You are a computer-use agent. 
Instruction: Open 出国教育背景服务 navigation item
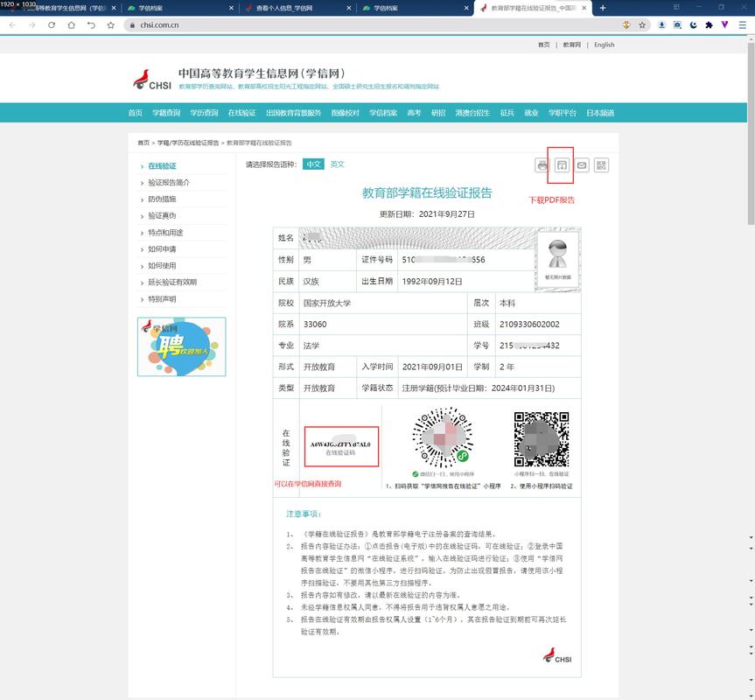[293, 113]
